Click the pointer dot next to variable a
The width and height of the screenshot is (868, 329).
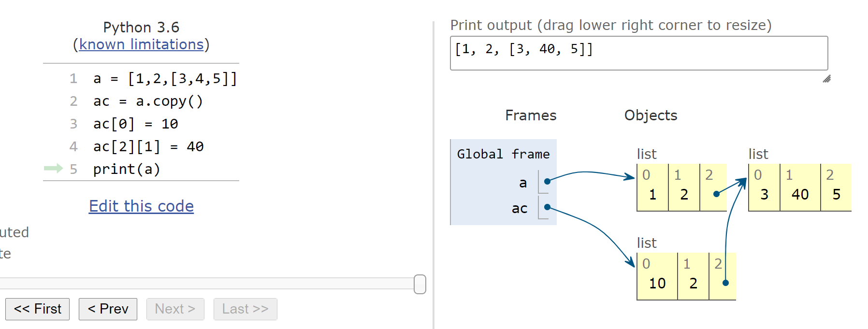tap(547, 181)
